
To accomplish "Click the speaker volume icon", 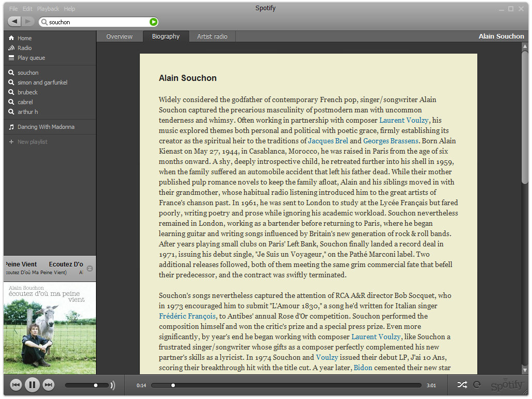I will coord(112,385).
